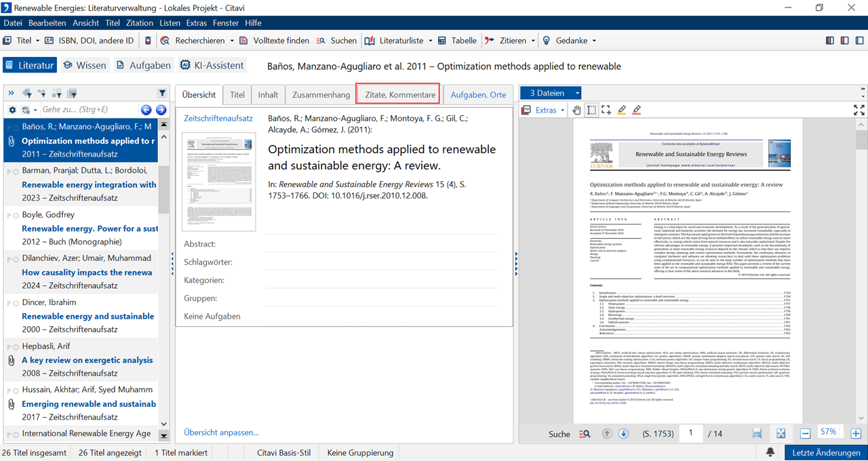The image size is (868, 461).
Task: Expand the 3 Dateien dropdown
Action: click(x=577, y=93)
